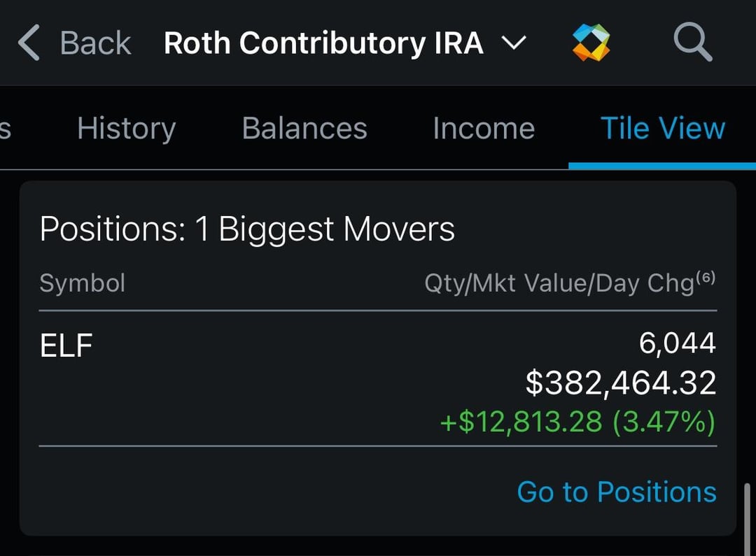756x556 pixels.
Task: Click the Symbol column header
Action: click(83, 283)
